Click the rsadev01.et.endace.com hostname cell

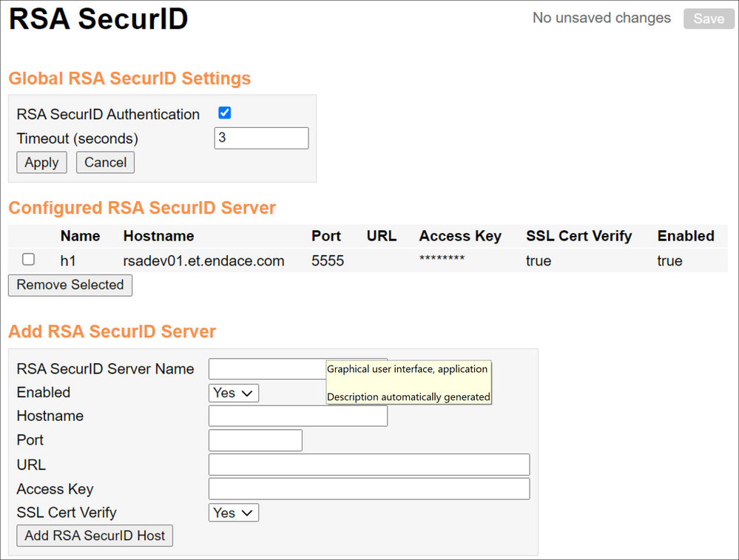click(203, 260)
